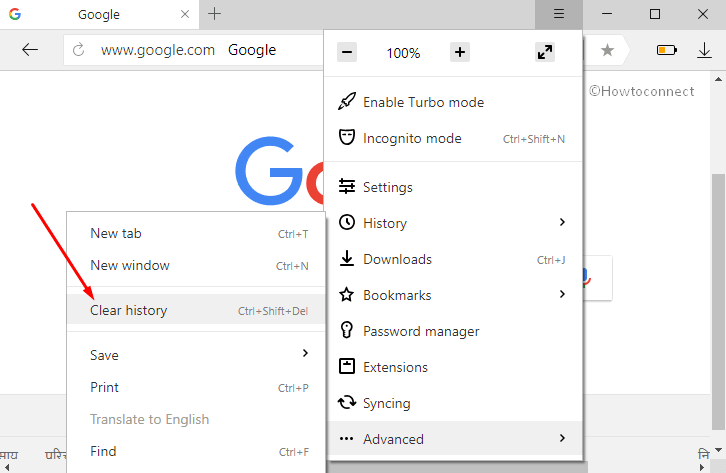Click the Turbo mode rocket icon
Image resolution: width=726 pixels, height=473 pixels.
click(347, 101)
